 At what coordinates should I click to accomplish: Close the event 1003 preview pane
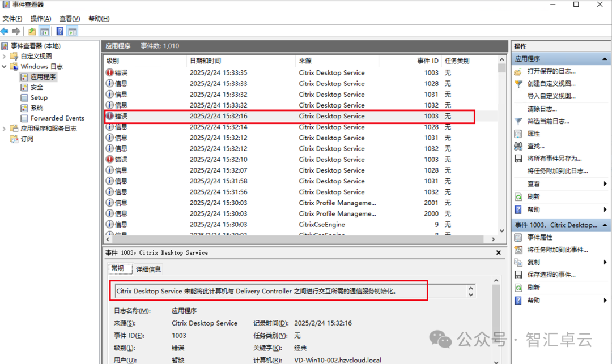pos(499,252)
